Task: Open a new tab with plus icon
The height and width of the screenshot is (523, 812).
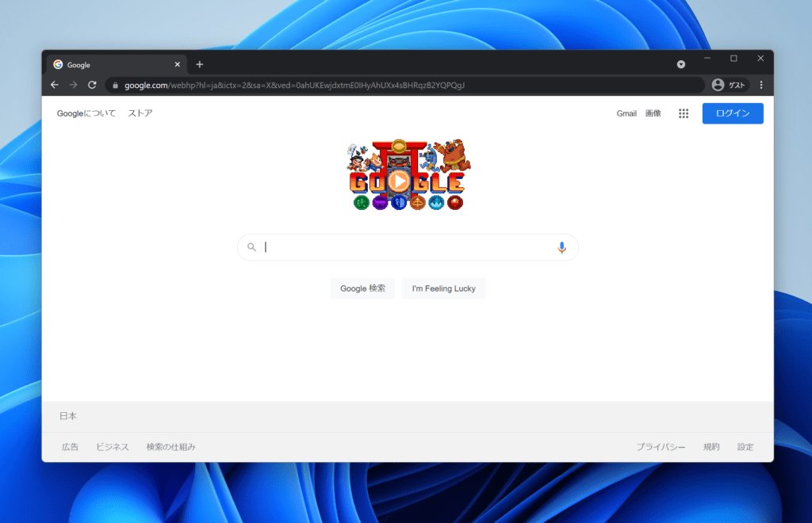Action: coord(199,64)
